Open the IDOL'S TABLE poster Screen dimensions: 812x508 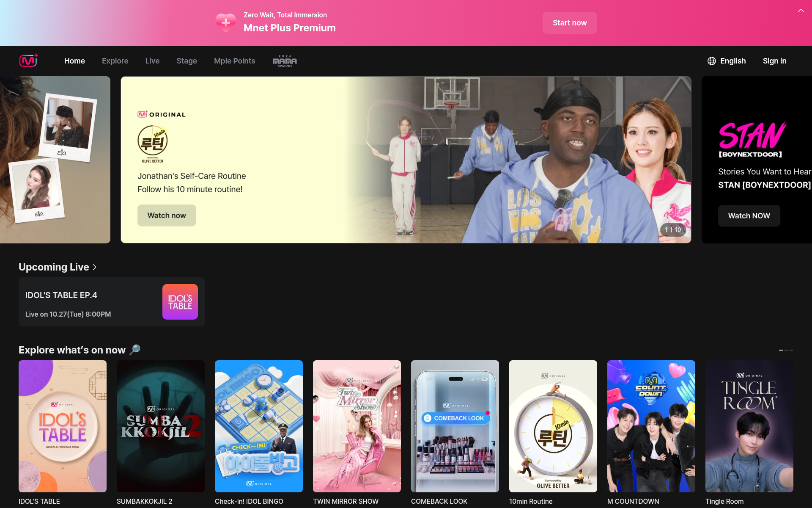point(63,426)
